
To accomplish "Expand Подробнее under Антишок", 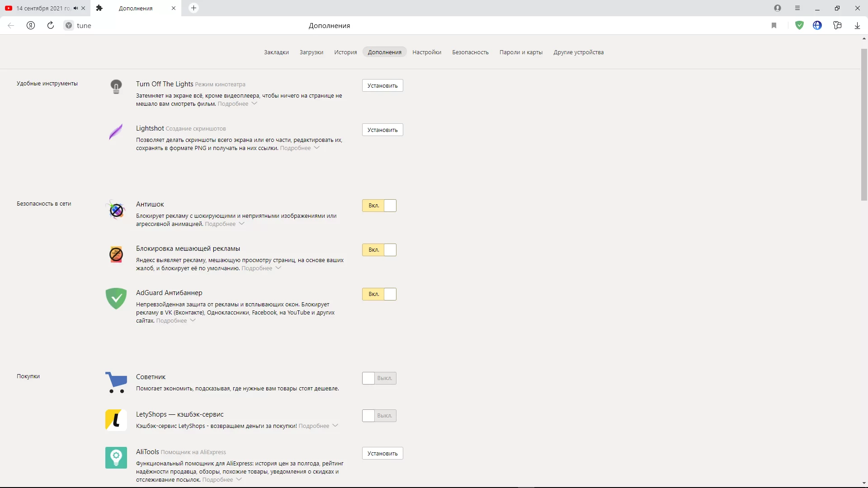I will tap(225, 224).
